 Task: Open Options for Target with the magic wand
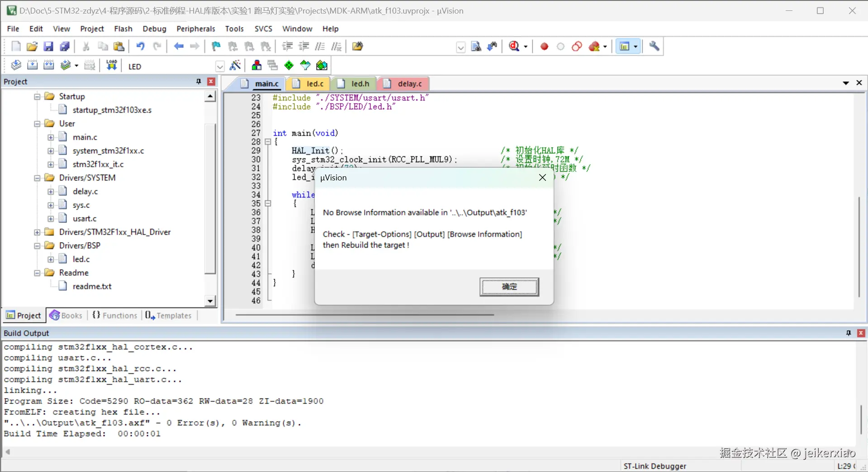click(x=235, y=66)
